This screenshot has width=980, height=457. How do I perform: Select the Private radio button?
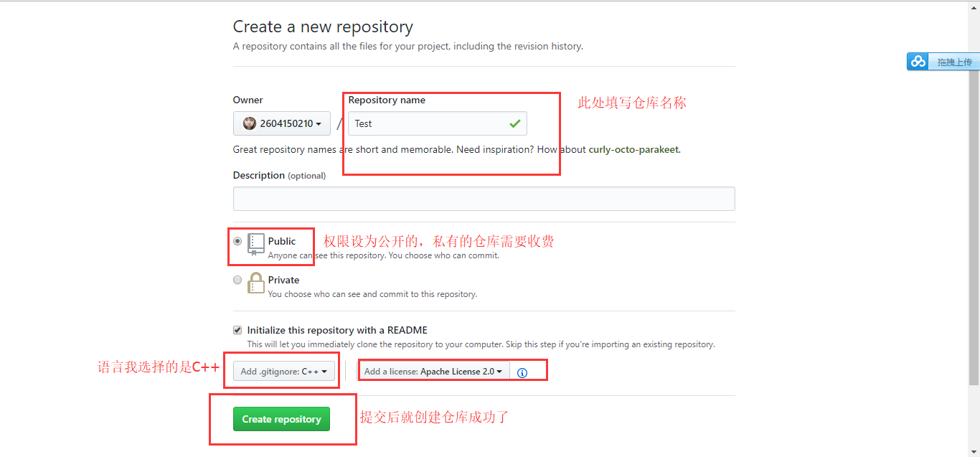[x=237, y=281]
